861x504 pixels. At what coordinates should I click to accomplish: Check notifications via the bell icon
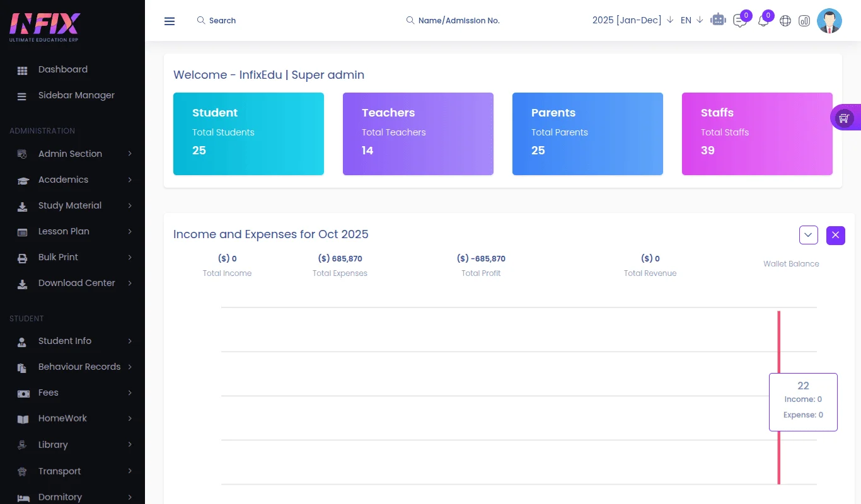(763, 21)
